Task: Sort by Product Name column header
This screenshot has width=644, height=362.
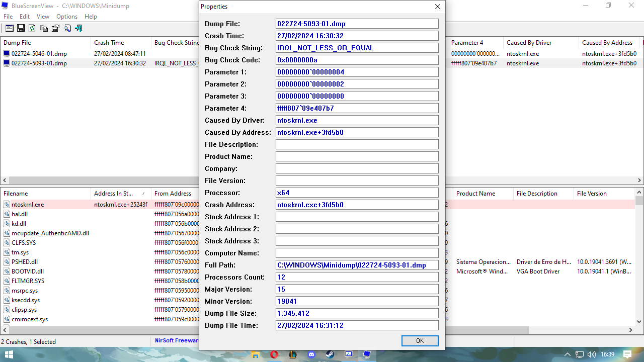Action: pyautogui.click(x=483, y=194)
